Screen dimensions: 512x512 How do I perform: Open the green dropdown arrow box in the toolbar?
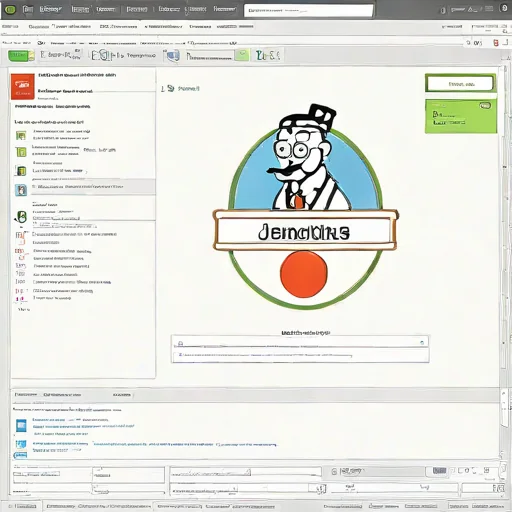tap(242, 55)
